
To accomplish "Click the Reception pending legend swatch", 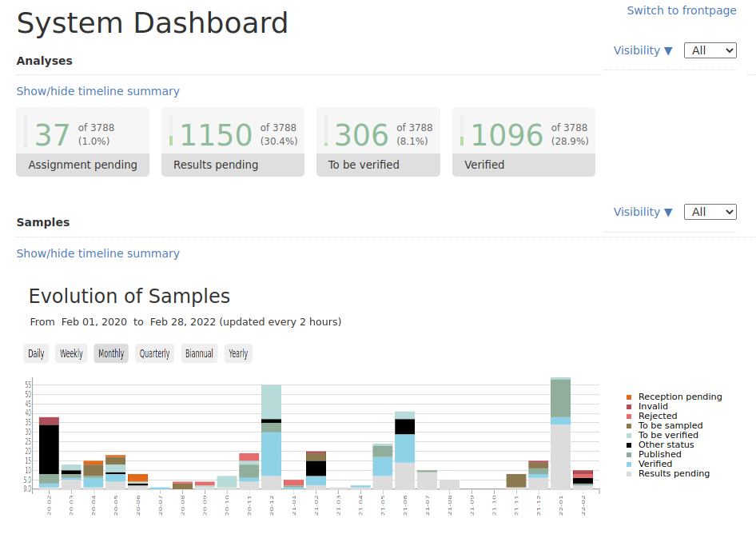I will point(629,397).
